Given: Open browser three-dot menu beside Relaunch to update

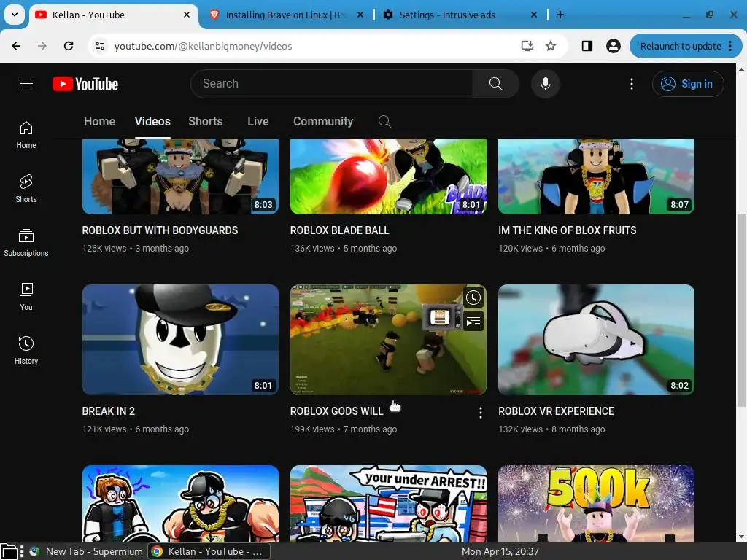Looking at the screenshot, I should coord(731,46).
